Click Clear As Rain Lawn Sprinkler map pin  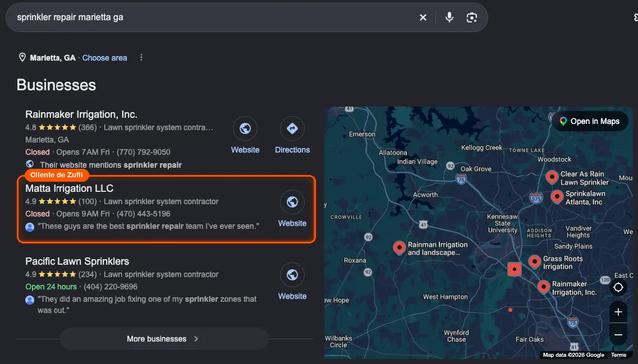pyautogui.click(x=552, y=177)
